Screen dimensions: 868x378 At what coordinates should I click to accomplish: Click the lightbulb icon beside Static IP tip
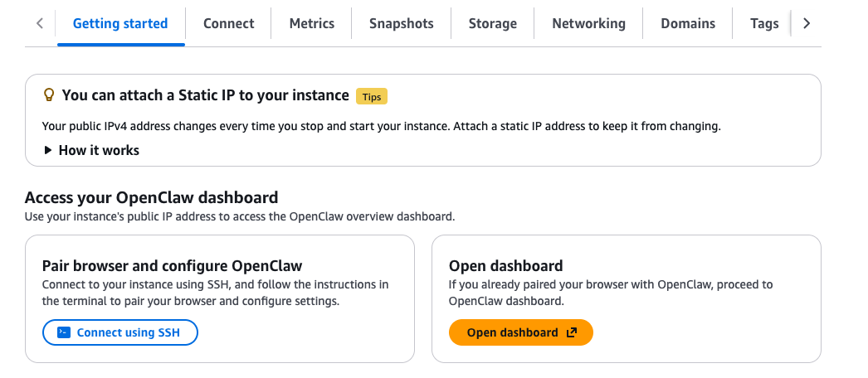point(49,95)
